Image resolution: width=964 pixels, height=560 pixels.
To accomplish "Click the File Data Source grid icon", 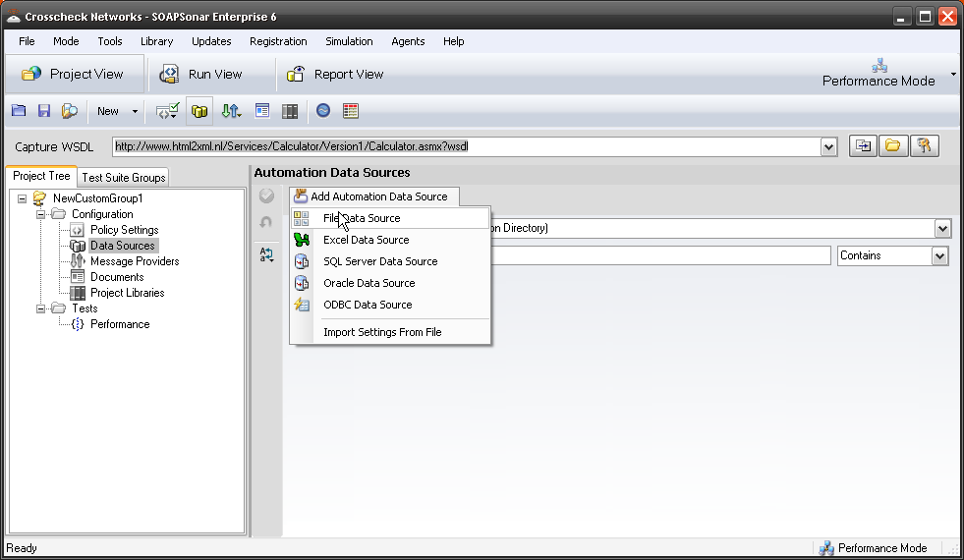I will click(x=302, y=218).
